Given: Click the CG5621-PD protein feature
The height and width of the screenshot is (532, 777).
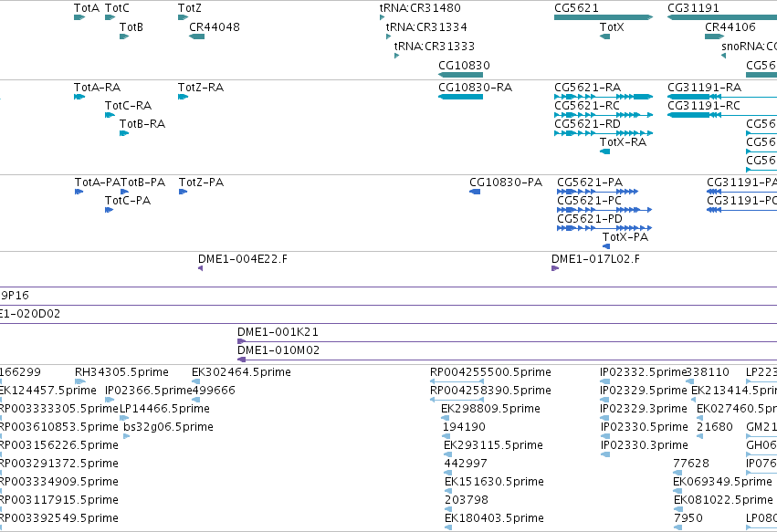Looking at the screenshot, I should point(604,228).
